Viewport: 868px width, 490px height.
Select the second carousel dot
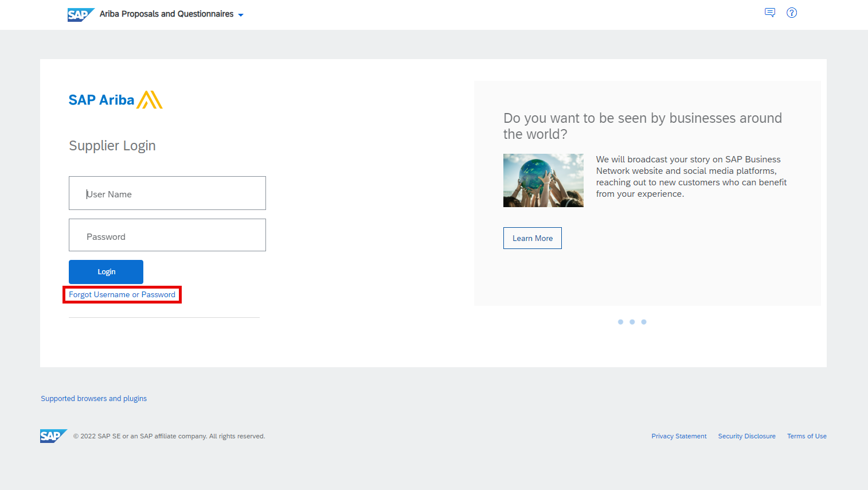(632, 322)
